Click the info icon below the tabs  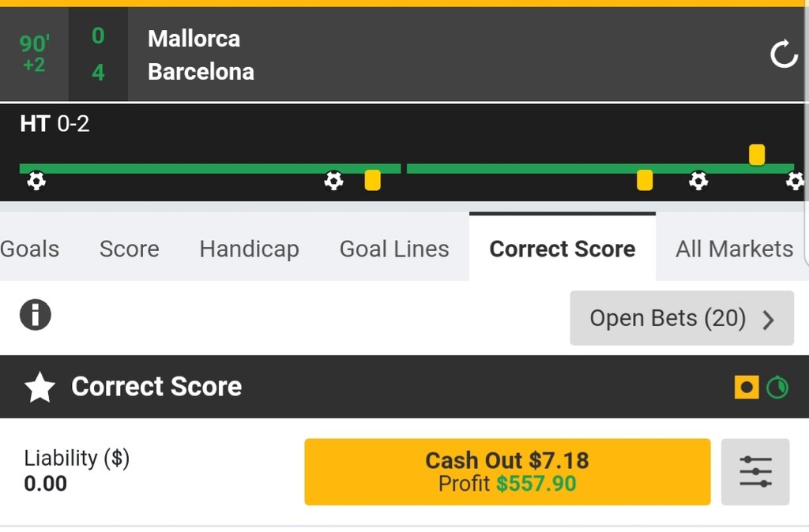(35, 315)
